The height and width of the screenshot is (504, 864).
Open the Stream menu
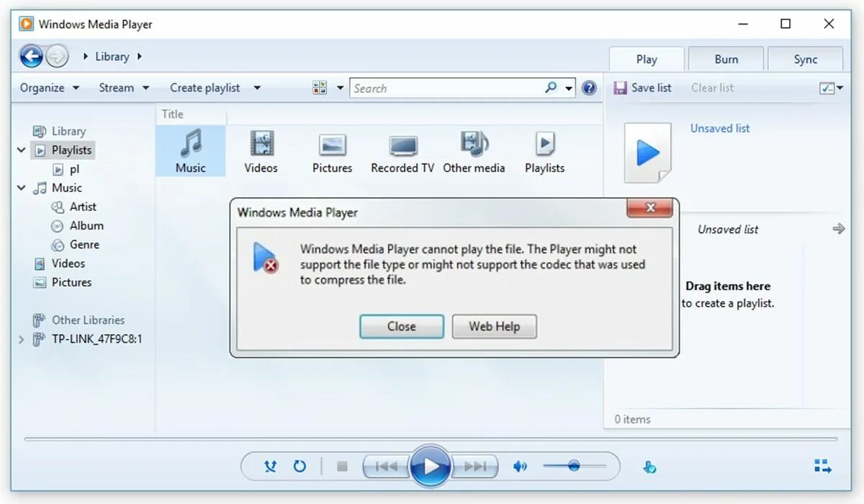(x=124, y=88)
